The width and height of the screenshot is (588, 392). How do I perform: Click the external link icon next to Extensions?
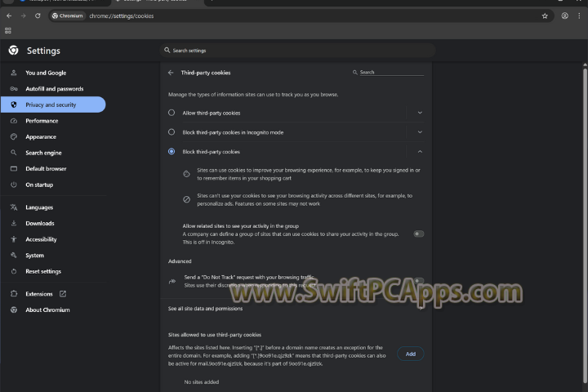tap(63, 294)
